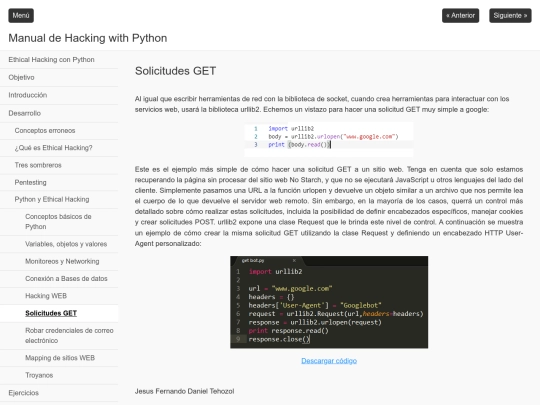Click the Manual de Hacking with Python title
The height and width of the screenshot is (405, 540).
pyautogui.click(x=88, y=38)
